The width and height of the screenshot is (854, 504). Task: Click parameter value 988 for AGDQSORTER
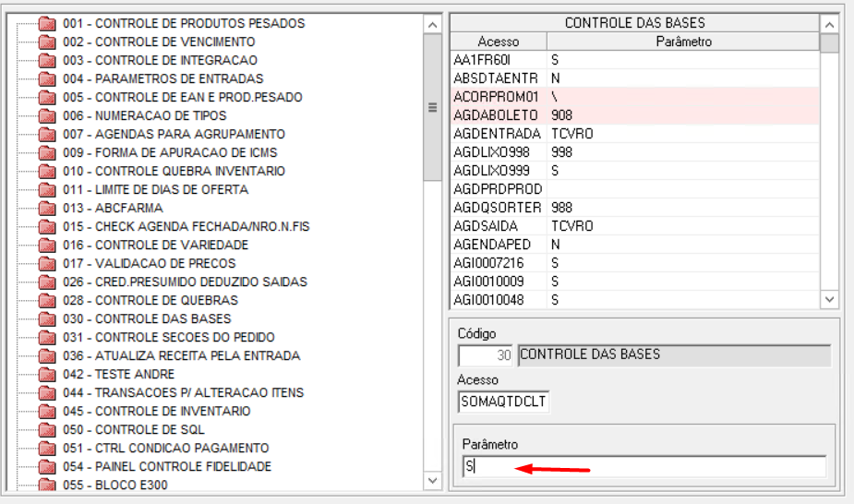(x=561, y=208)
